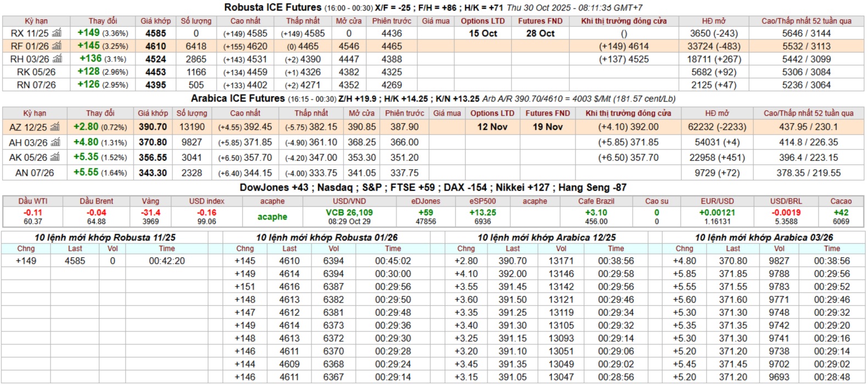Screen dimensions: 868x385
Task: Select the Vàng gold price header
Action: click(x=150, y=201)
